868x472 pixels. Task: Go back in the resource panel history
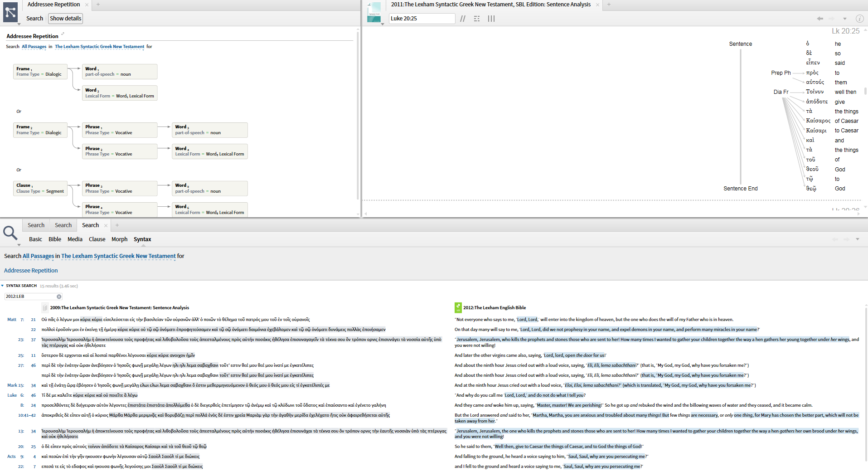pos(820,19)
